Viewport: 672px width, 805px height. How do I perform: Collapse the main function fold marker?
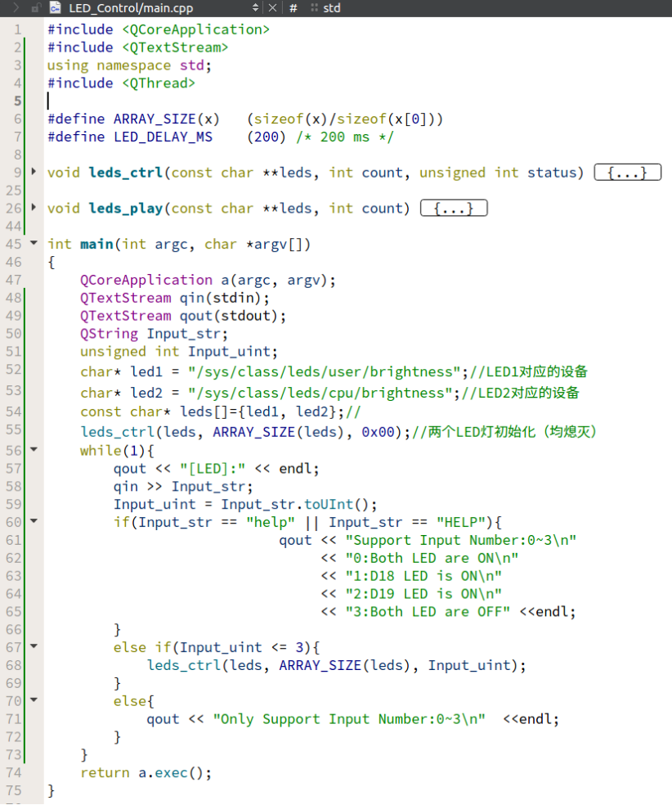tap(34, 243)
